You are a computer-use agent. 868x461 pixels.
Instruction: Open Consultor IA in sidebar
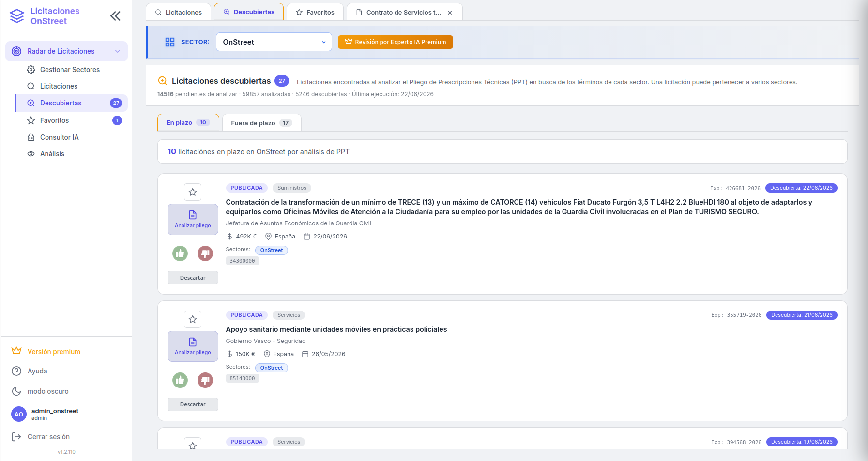59,137
